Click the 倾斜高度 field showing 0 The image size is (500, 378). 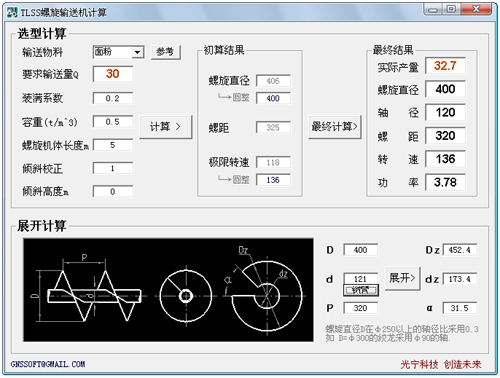pyautogui.click(x=113, y=192)
